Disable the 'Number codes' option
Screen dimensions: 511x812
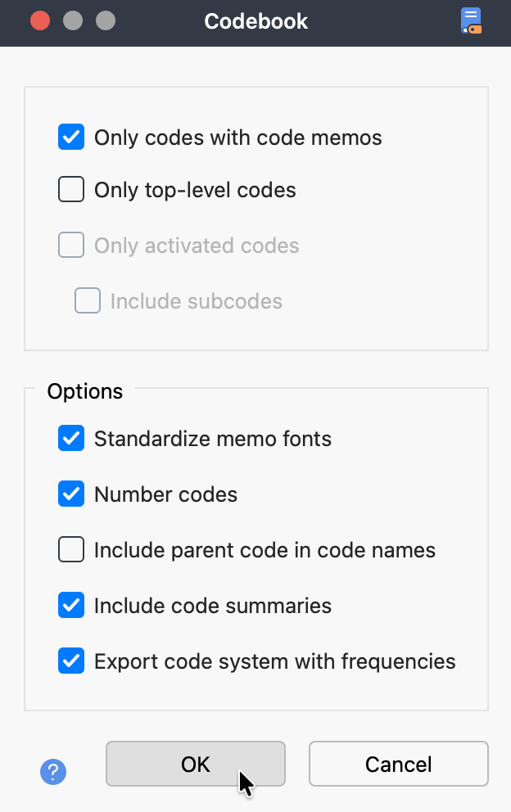point(71,494)
